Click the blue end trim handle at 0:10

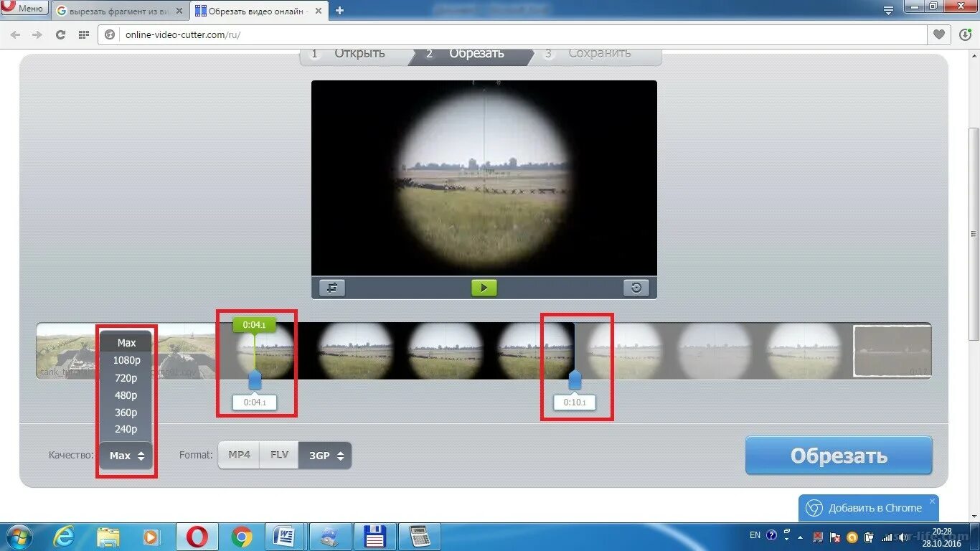pyautogui.click(x=575, y=380)
